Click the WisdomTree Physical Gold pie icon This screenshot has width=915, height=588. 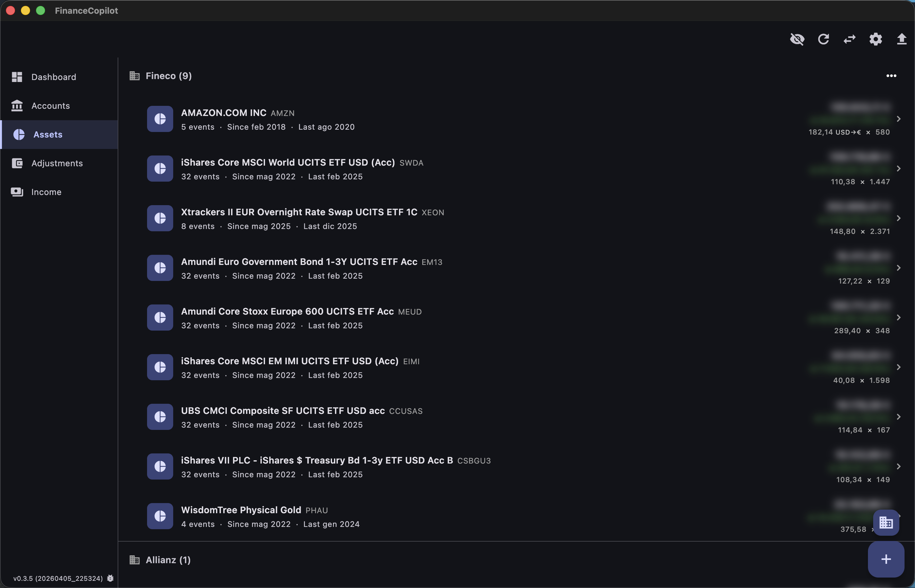(x=160, y=516)
